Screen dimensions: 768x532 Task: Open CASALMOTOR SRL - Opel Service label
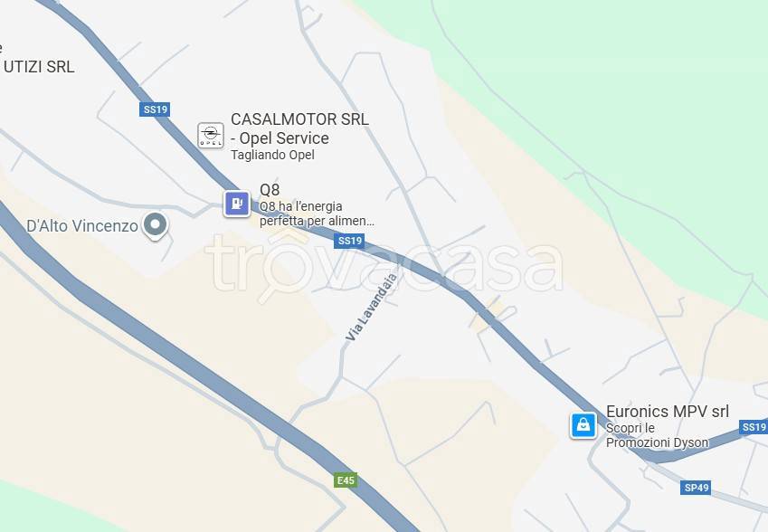299,128
